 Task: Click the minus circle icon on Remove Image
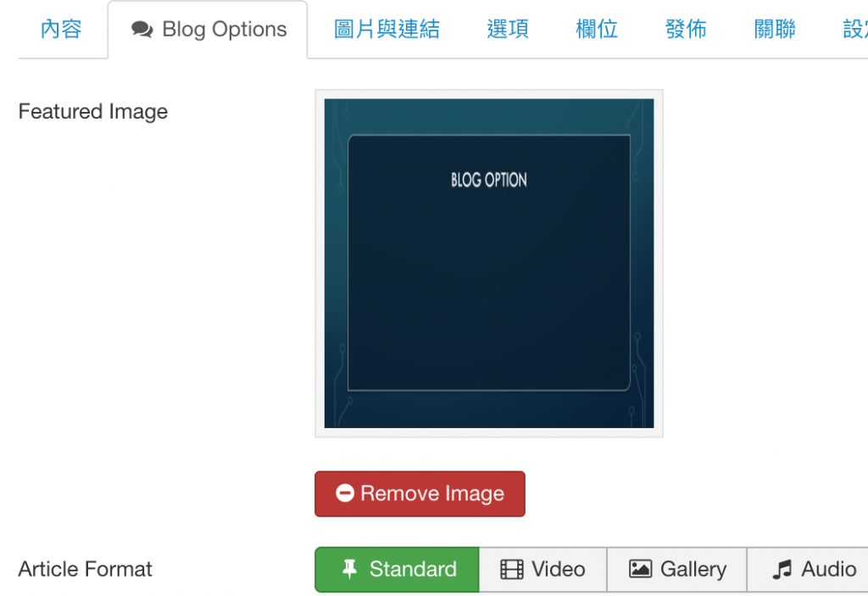click(x=344, y=493)
